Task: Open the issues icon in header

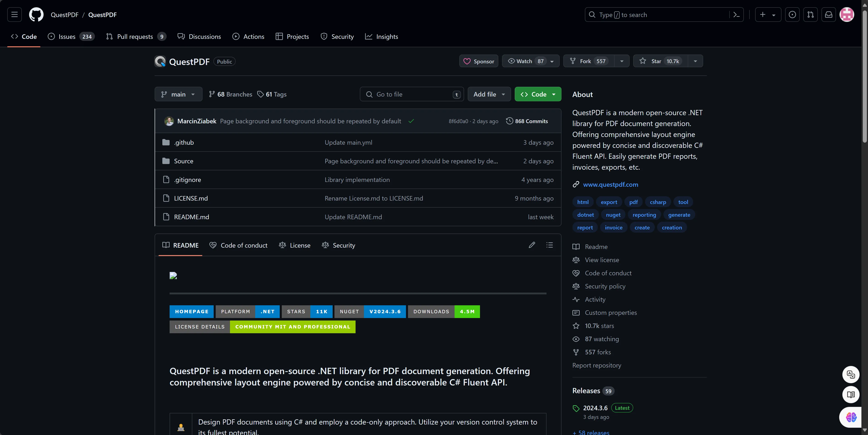Action: point(792,15)
